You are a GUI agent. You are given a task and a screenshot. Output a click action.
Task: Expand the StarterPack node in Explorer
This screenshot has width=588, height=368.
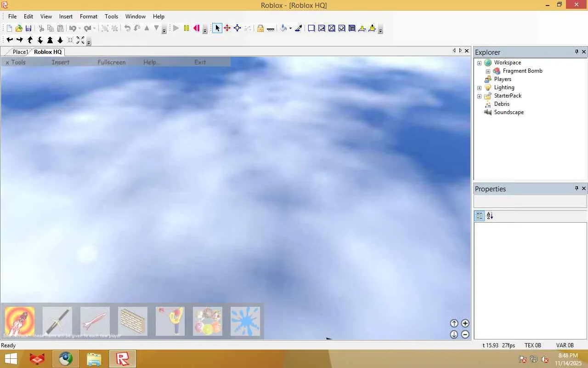click(x=479, y=96)
